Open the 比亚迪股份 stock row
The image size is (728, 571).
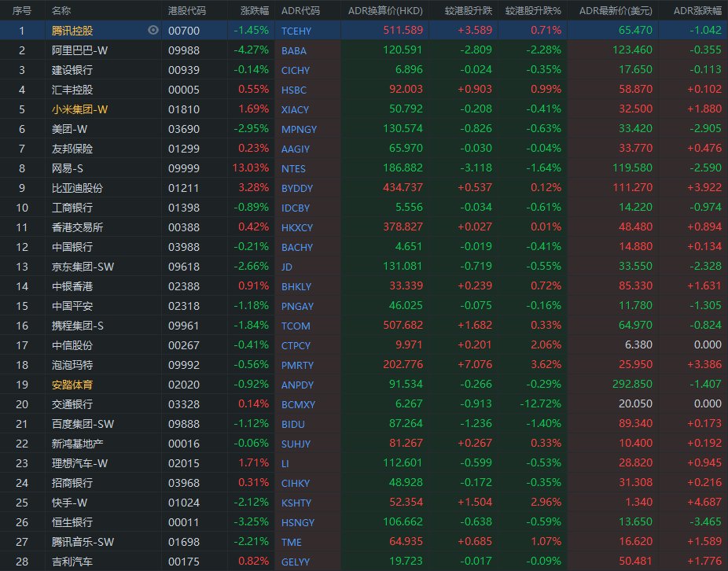pyautogui.click(x=364, y=188)
